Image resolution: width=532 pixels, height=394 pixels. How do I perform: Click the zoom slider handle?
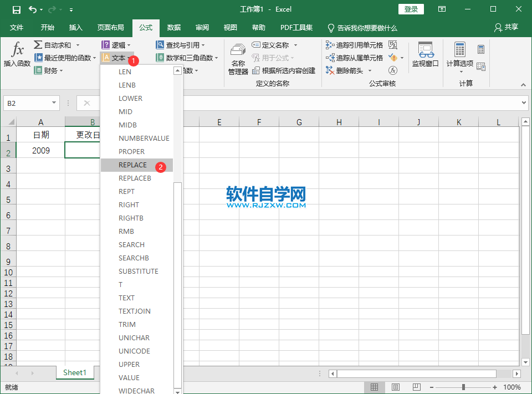tap(463, 387)
